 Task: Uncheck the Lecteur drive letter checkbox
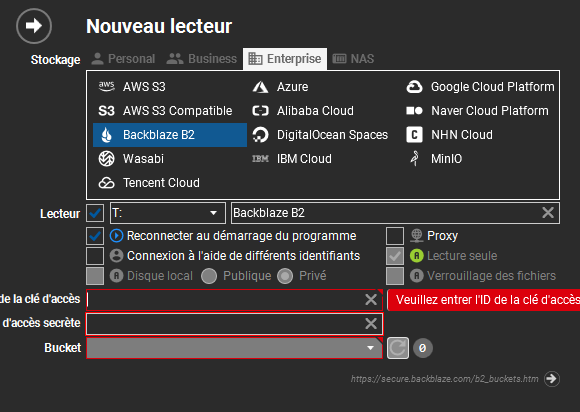coord(95,213)
